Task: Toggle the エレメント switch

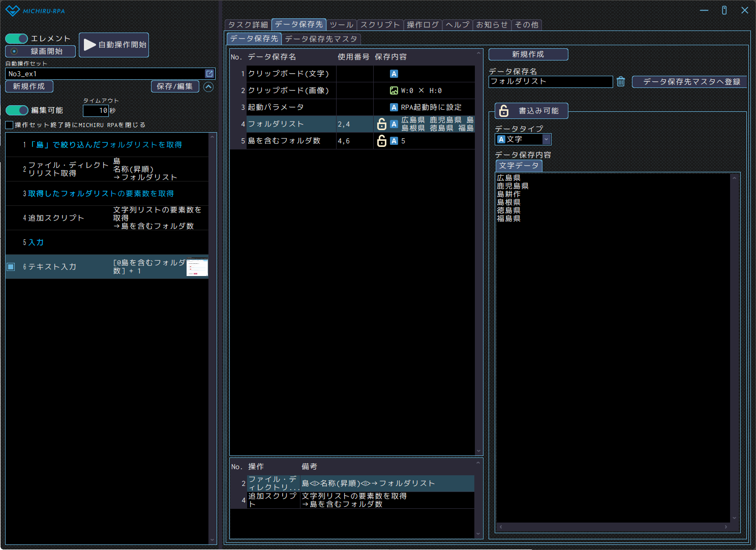Action: (x=17, y=39)
